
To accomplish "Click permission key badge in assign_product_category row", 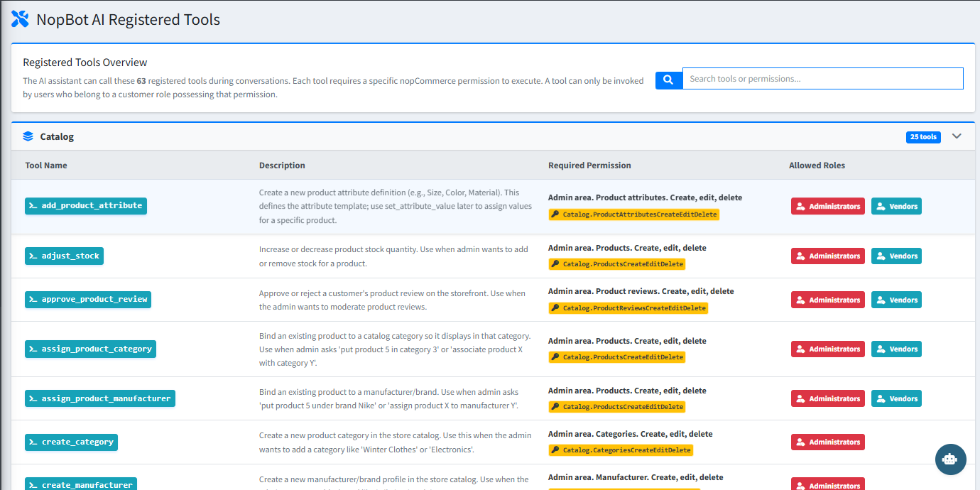I will point(616,357).
